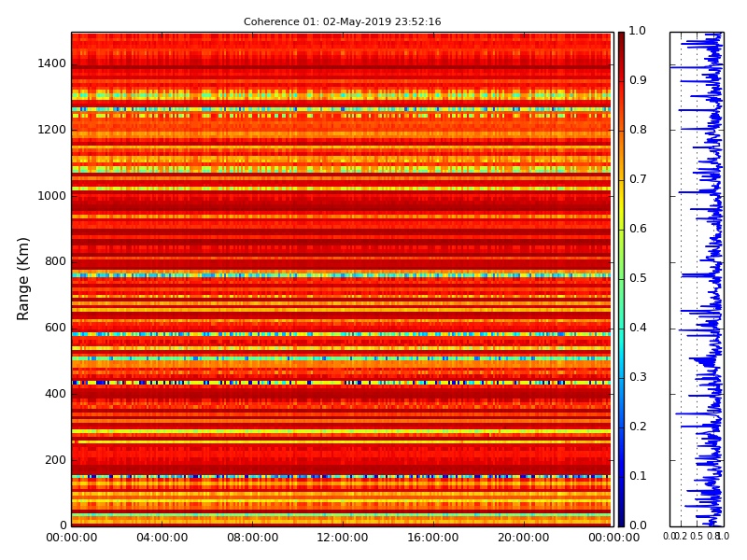The width and height of the screenshot is (747, 560).
Task: Click the 1200 range tick label
Action: pos(52,130)
